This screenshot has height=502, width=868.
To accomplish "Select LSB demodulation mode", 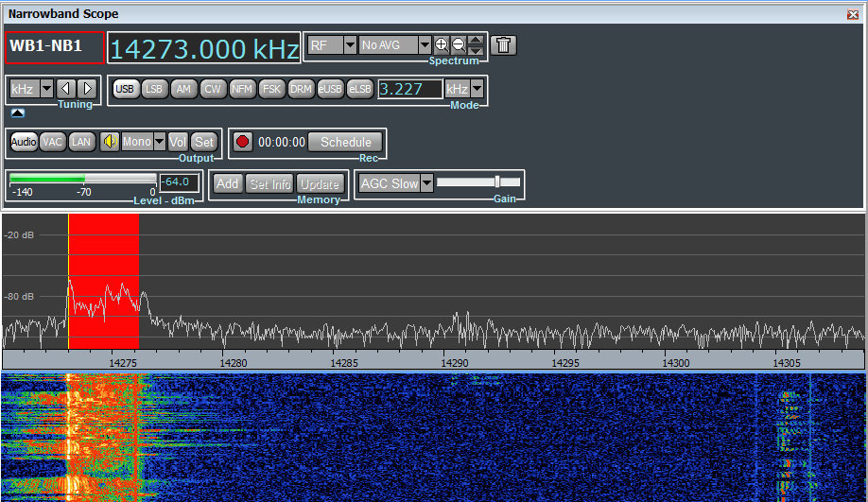I will tap(154, 89).
